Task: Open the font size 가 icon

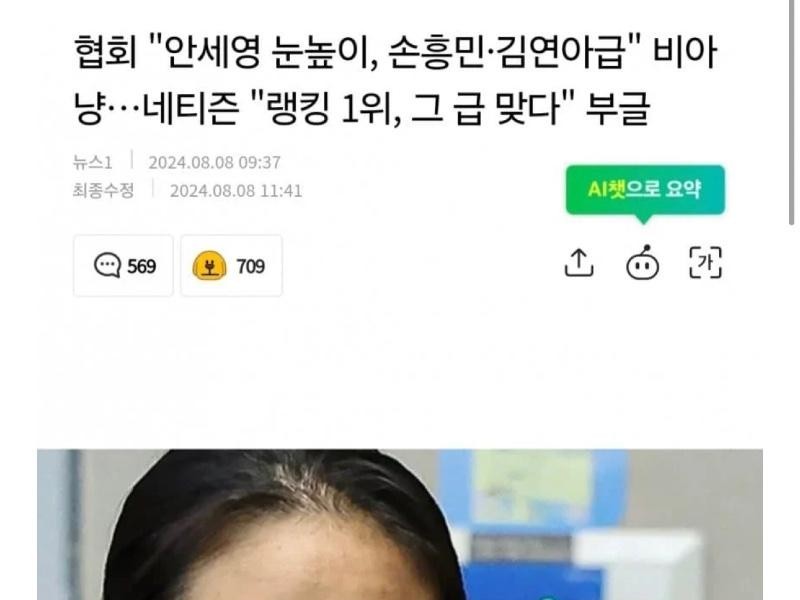Action: (x=705, y=263)
